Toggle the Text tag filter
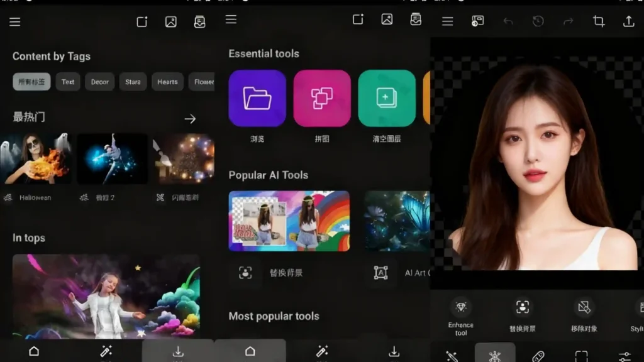 (x=67, y=82)
